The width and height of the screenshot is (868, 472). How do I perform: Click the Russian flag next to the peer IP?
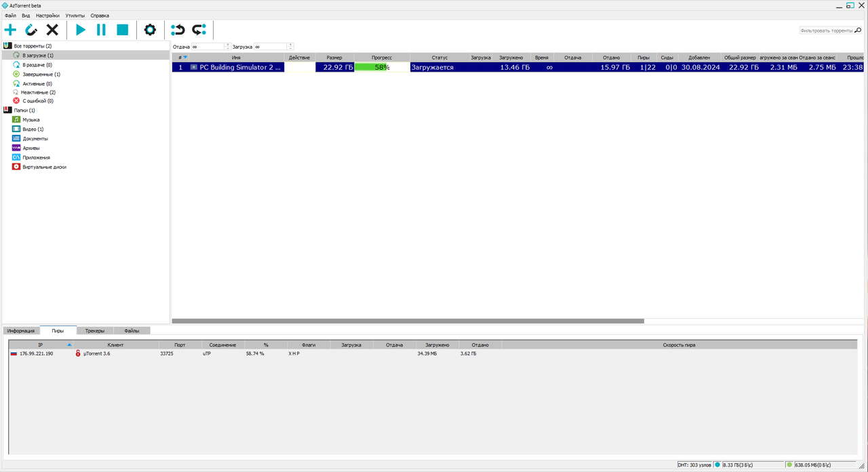click(x=14, y=353)
